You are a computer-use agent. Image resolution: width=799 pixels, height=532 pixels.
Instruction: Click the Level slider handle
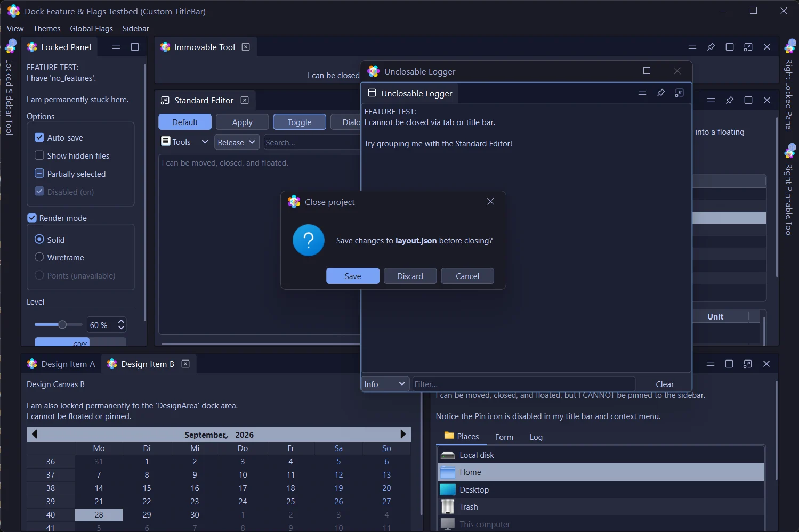62,324
